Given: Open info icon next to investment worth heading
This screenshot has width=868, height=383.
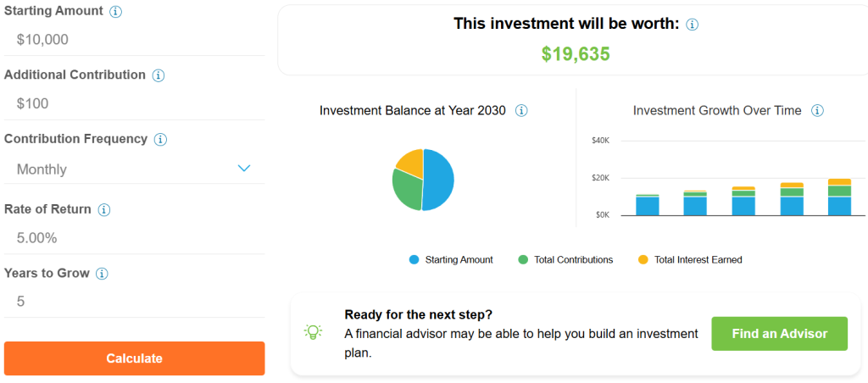Looking at the screenshot, I should point(692,25).
